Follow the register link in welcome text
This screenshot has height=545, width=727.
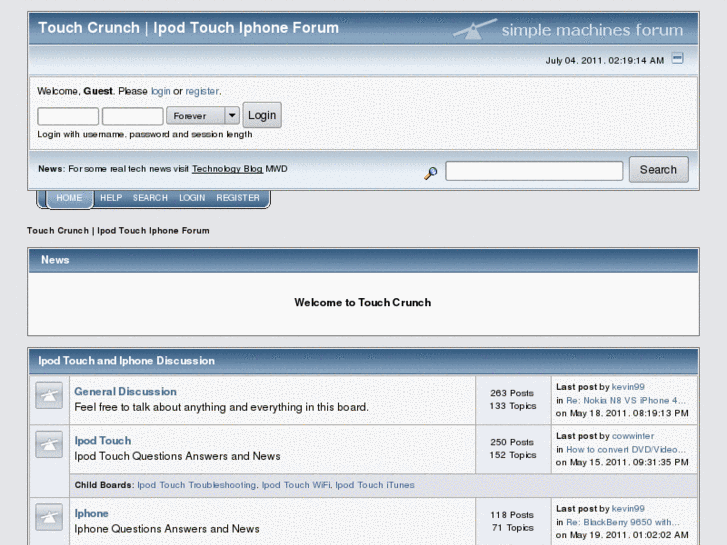202,91
